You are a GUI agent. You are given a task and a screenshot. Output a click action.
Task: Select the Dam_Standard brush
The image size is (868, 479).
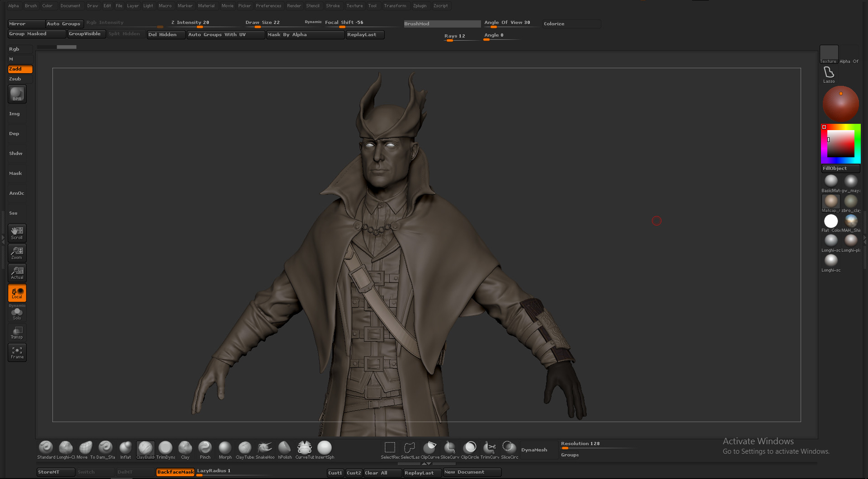(x=105, y=450)
